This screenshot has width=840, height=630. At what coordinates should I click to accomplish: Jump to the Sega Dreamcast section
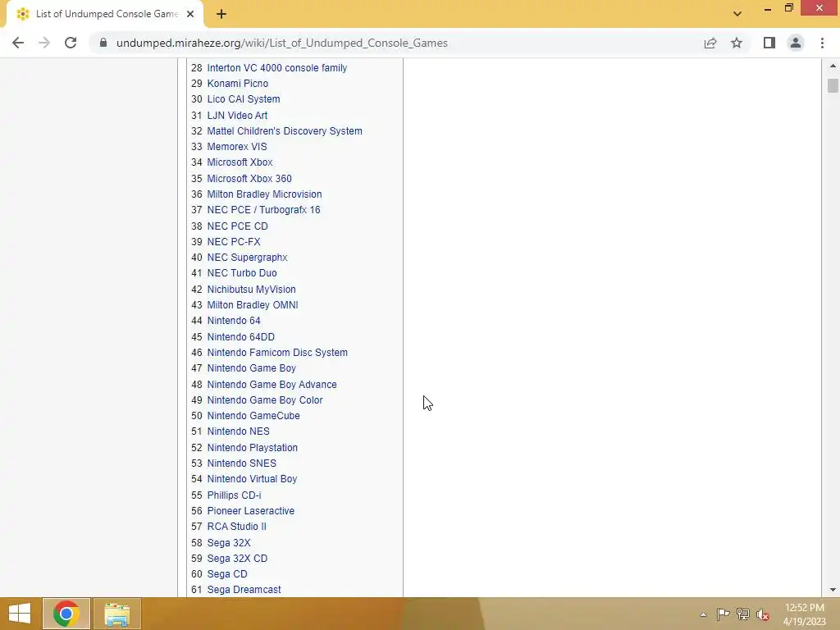[244, 590]
